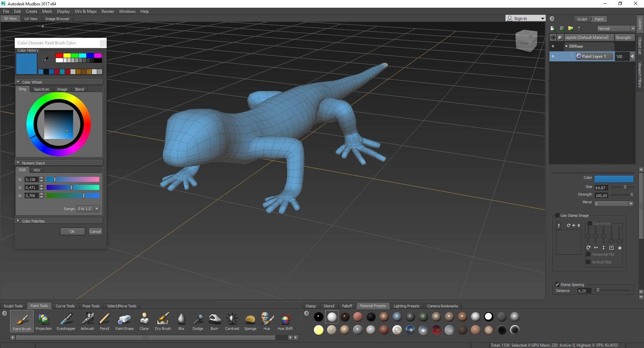Image resolution: width=644 pixels, height=348 pixels.
Task: Toggle visibility dot of Diffuse channel
Action: click(x=553, y=46)
